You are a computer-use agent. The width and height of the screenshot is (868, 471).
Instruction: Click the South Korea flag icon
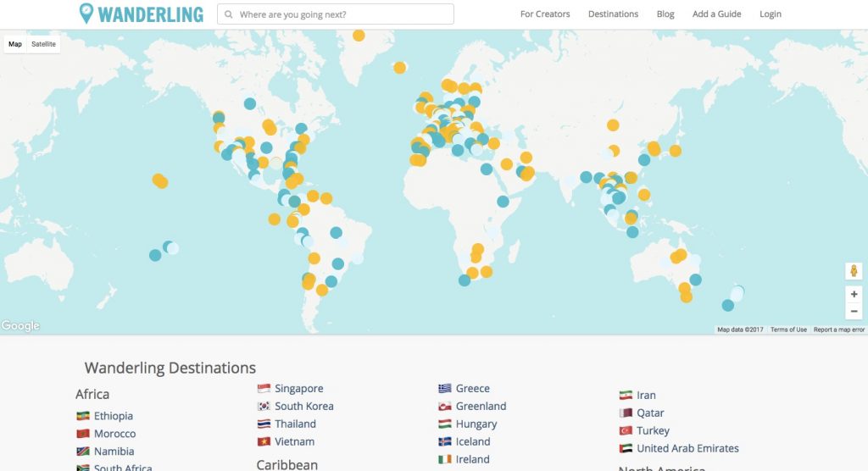point(264,407)
